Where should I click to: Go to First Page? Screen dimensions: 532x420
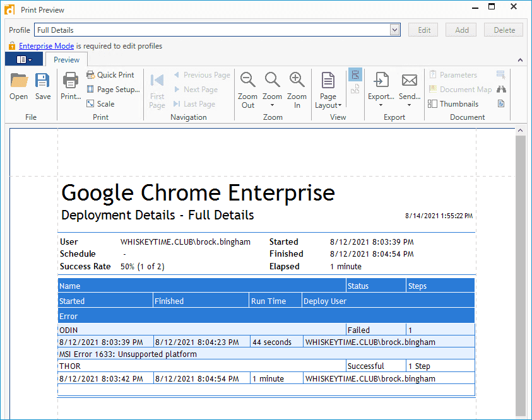(157, 91)
